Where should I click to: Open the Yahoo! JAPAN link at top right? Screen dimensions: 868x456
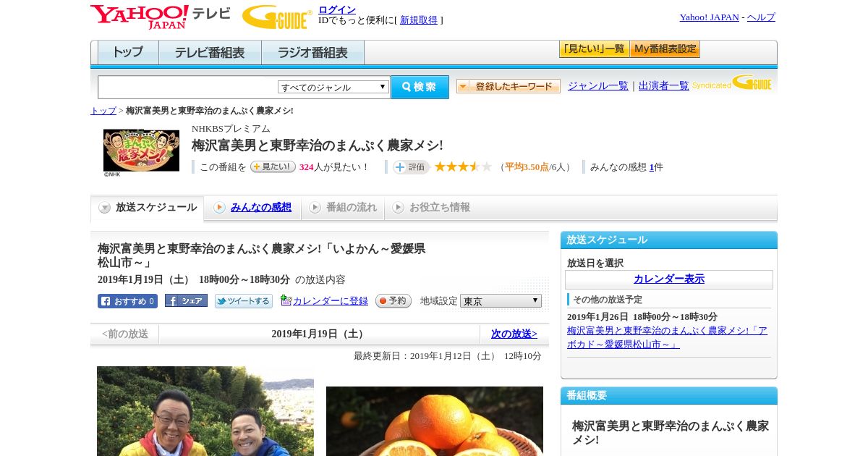pyautogui.click(x=709, y=17)
